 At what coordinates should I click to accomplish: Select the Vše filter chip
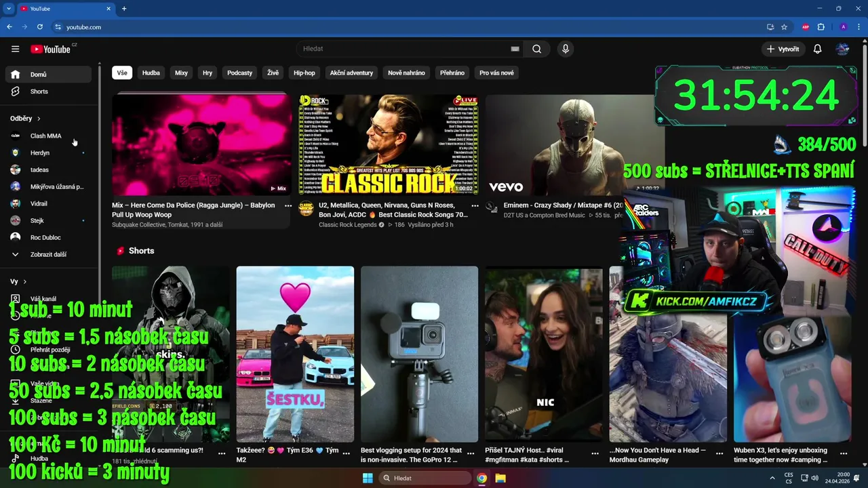[121, 73]
